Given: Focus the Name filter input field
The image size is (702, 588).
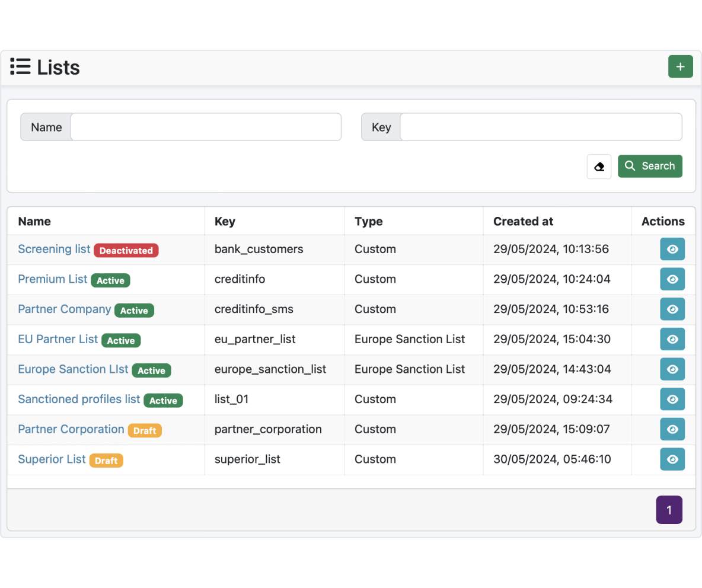Looking at the screenshot, I should (206, 127).
